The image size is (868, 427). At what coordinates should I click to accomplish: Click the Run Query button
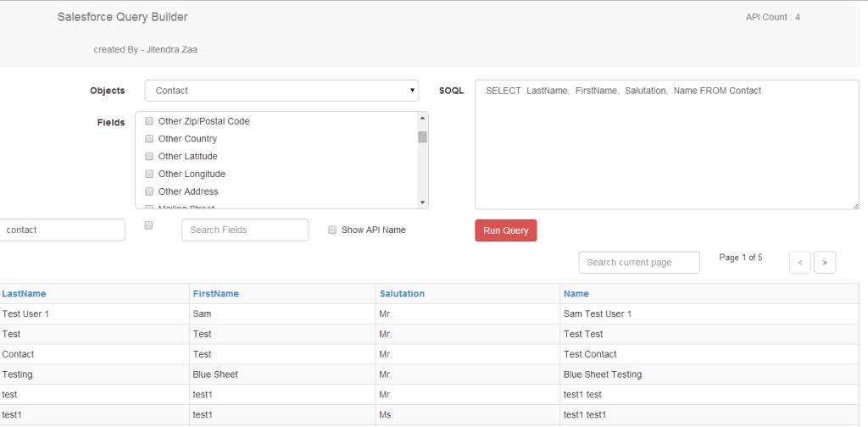pyautogui.click(x=505, y=230)
